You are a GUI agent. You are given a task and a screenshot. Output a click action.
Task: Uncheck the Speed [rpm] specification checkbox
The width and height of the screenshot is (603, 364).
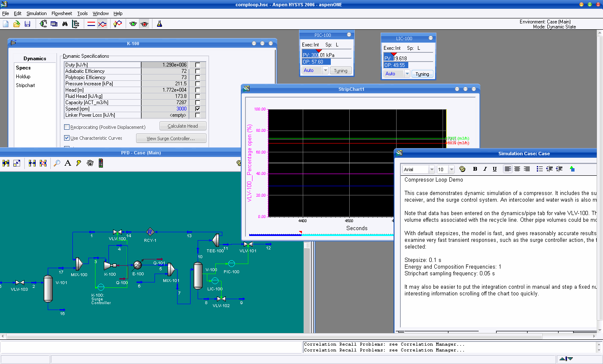(x=198, y=109)
